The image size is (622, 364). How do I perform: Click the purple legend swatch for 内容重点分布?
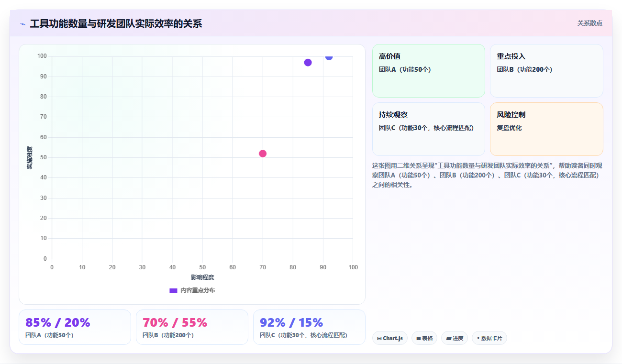pos(174,290)
